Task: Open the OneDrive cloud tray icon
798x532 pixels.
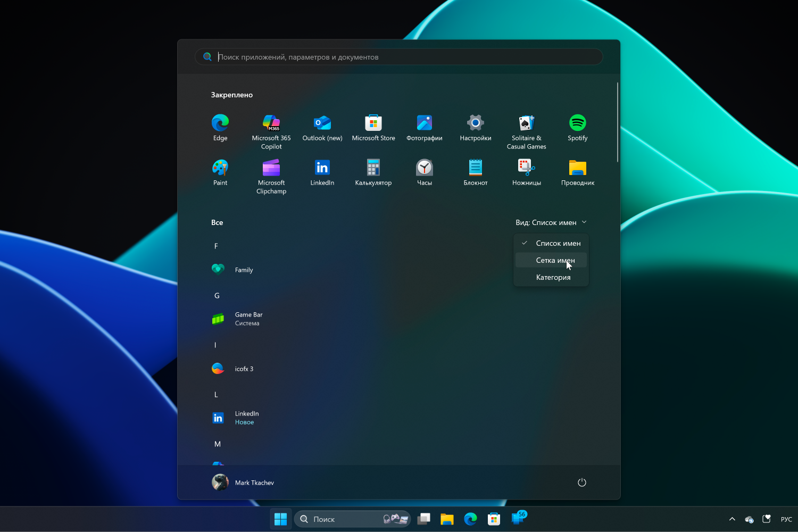Action: [x=749, y=519]
